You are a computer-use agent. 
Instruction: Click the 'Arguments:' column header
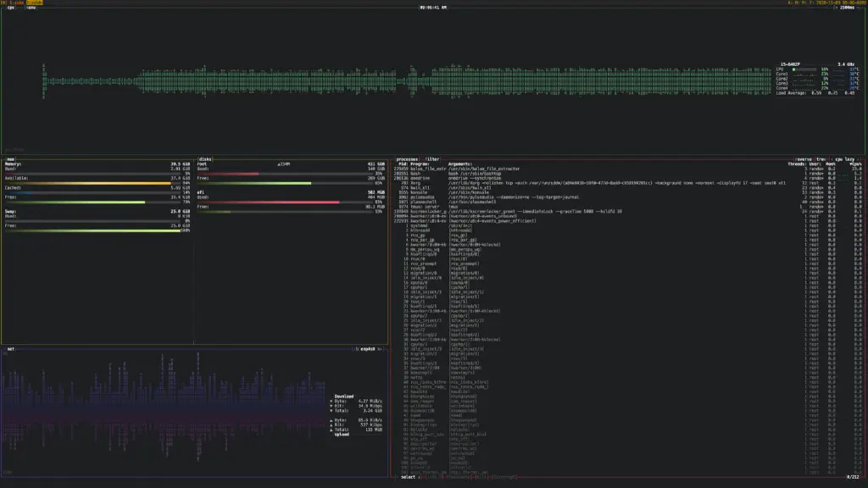pos(460,164)
